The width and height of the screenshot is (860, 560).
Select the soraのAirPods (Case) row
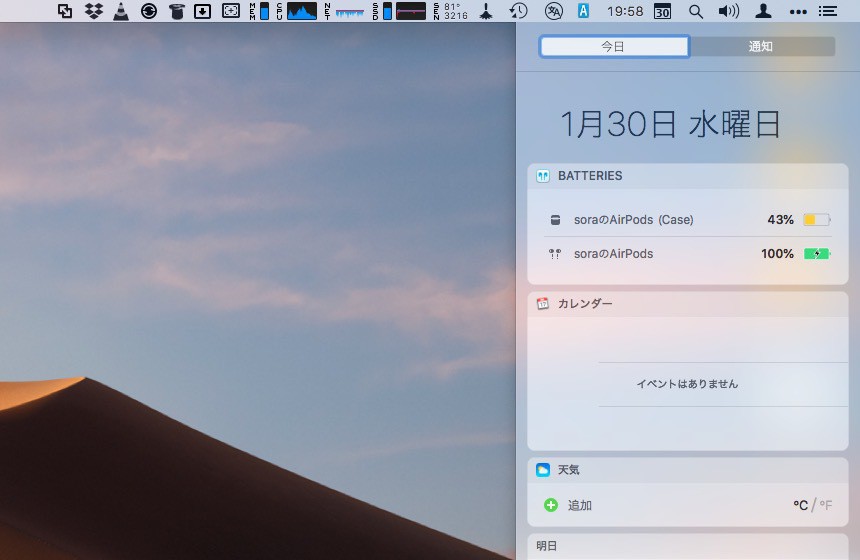[688, 220]
